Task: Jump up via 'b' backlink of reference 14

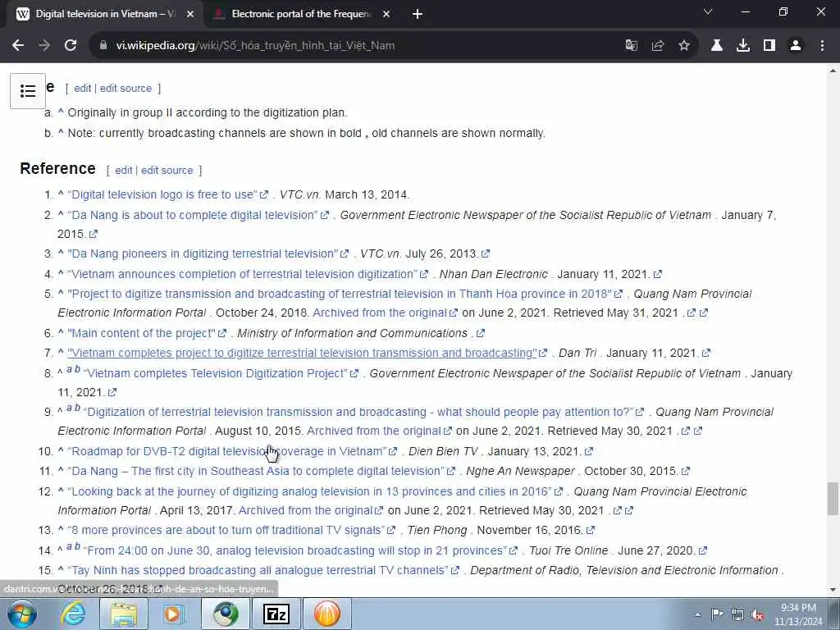Action: coord(77,546)
